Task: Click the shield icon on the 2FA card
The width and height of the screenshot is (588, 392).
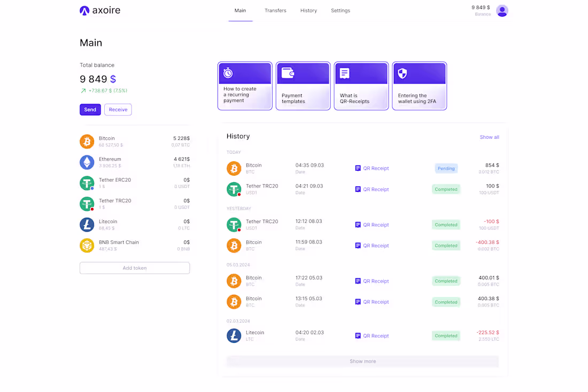Action: click(x=403, y=73)
